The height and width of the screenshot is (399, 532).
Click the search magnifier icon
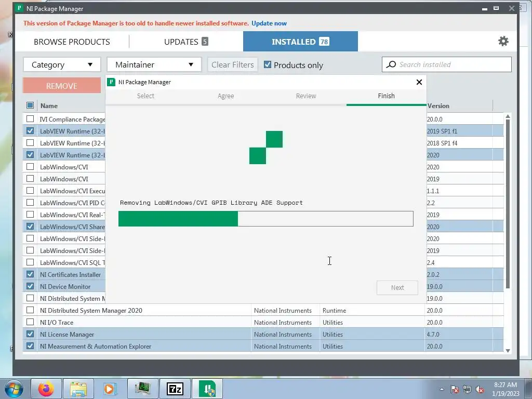pos(391,64)
